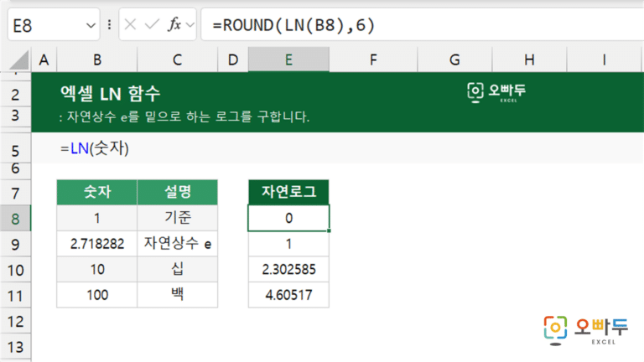Click the Cancel (X) formula icon
This screenshot has width=644, height=362.
tap(130, 25)
